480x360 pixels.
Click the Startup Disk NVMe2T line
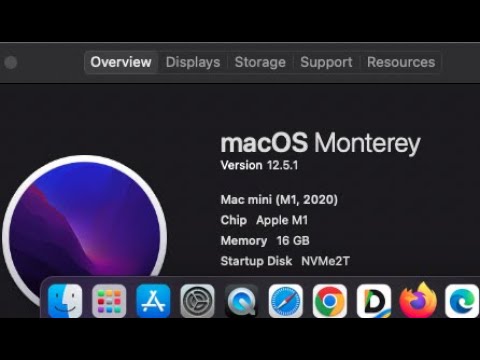tap(285, 261)
